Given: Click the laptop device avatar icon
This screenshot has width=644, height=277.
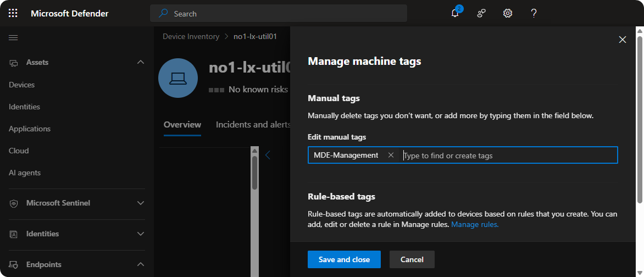Looking at the screenshot, I should pyautogui.click(x=178, y=79).
